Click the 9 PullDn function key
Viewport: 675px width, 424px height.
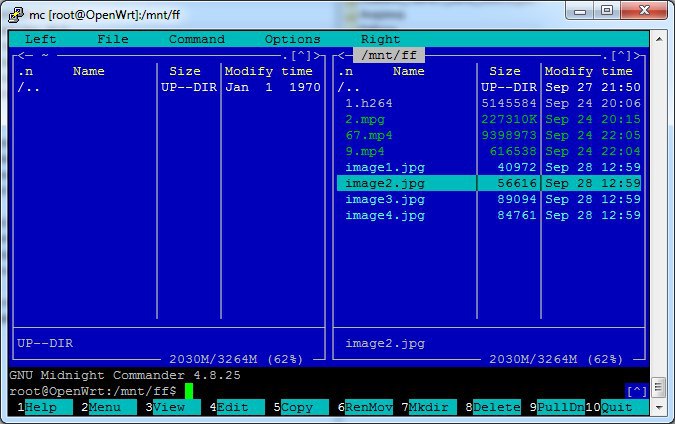pos(557,407)
